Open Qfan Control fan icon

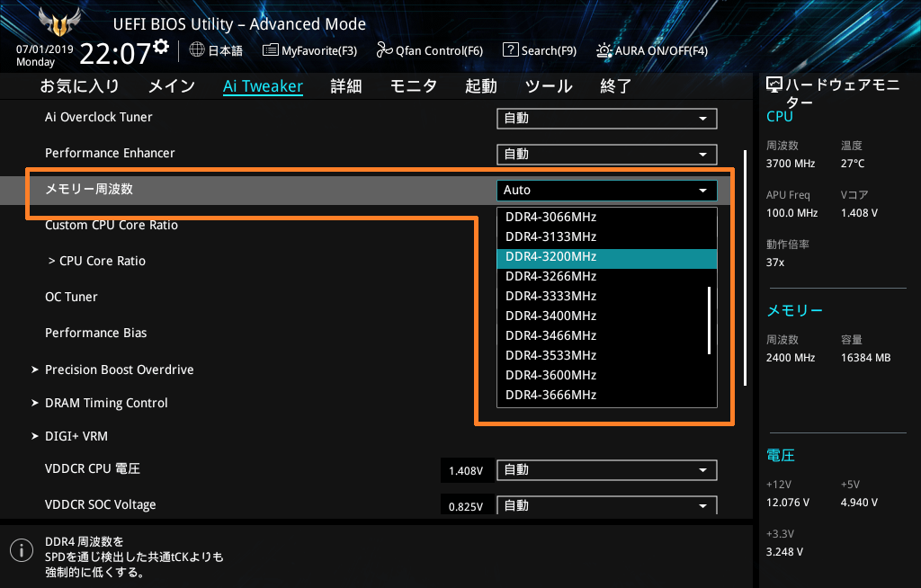(x=384, y=50)
